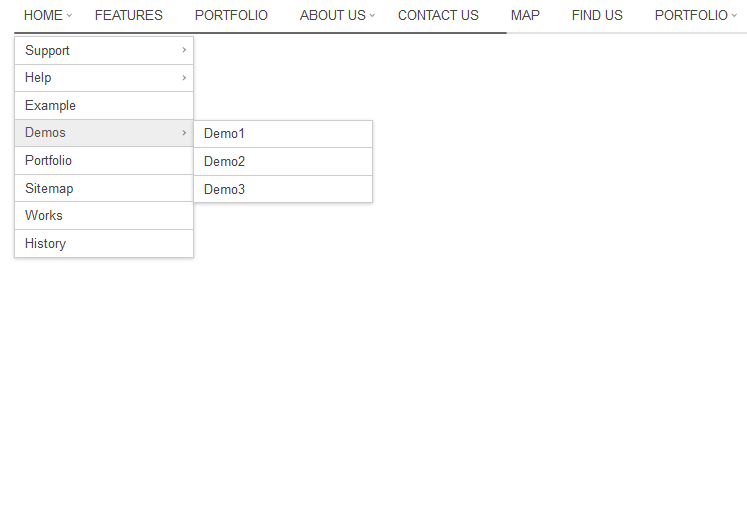Open the MAP page

coord(525,16)
